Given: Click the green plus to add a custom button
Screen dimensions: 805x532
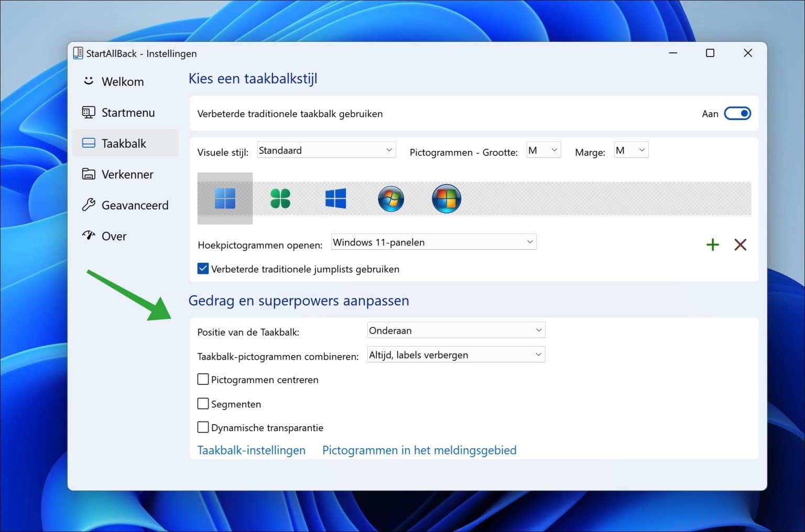Looking at the screenshot, I should pos(712,245).
